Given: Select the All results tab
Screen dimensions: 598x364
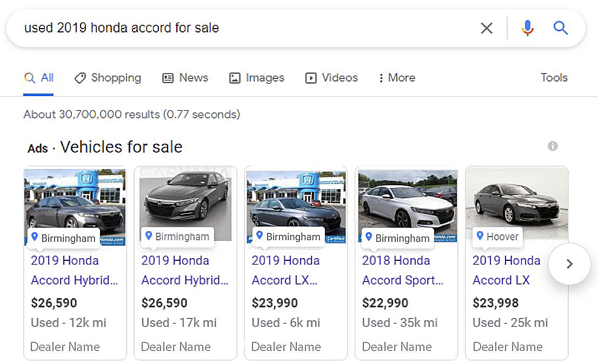Looking at the screenshot, I should coord(39,78).
